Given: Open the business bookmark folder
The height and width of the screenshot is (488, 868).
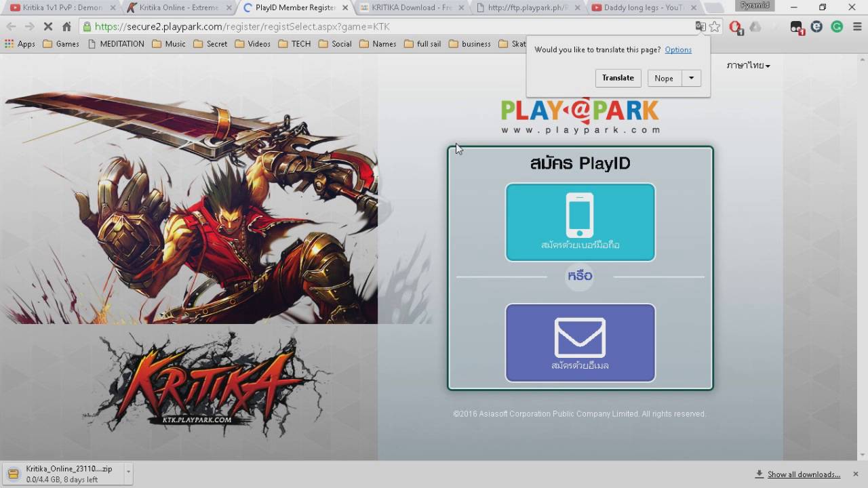Looking at the screenshot, I should [x=469, y=44].
